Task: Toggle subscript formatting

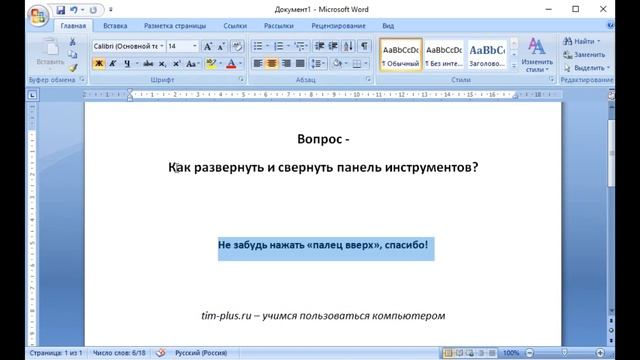Action: tap(162, 63)
